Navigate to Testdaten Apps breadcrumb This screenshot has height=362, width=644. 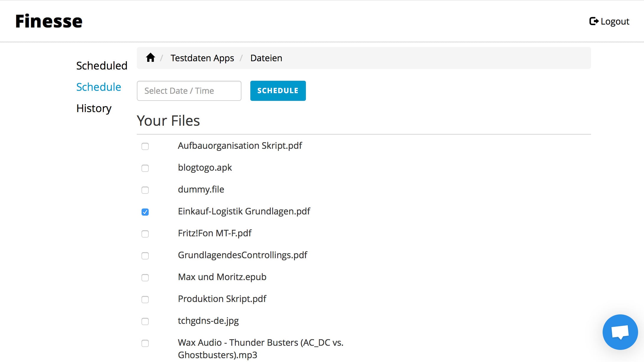point(202,58)
